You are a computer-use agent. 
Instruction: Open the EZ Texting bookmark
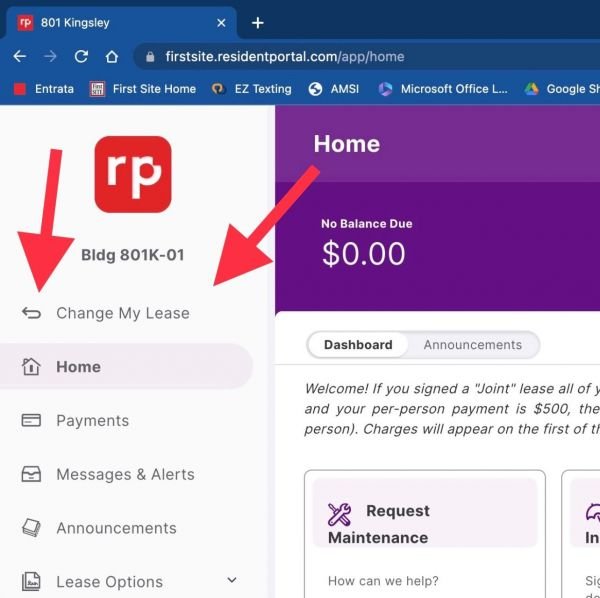pyautogui.click(x=251, y=89)
